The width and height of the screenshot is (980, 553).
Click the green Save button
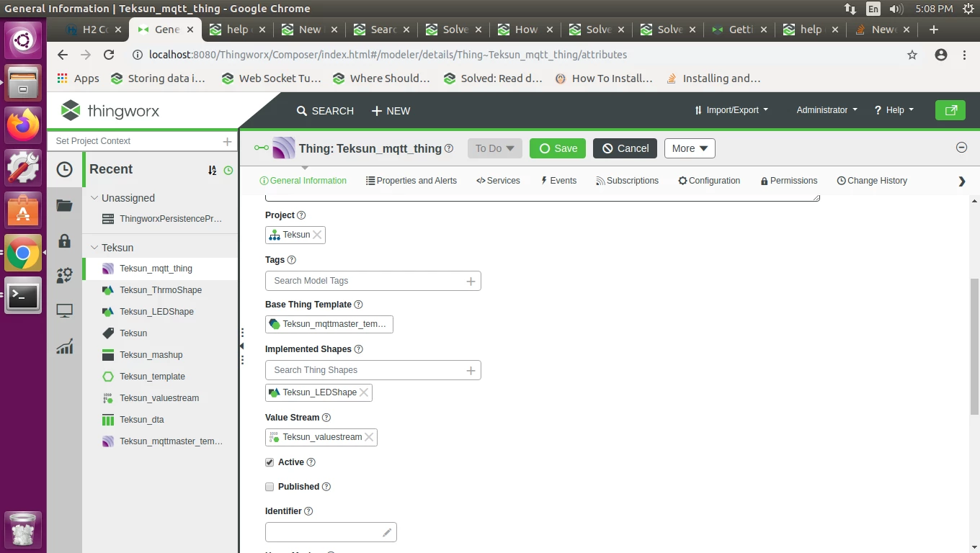click(x=558, y=148)
